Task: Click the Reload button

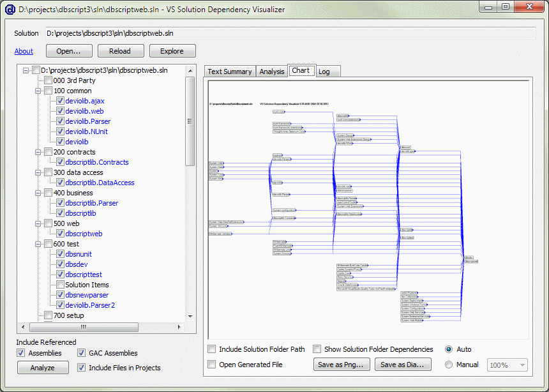Action: pos(121,51)
